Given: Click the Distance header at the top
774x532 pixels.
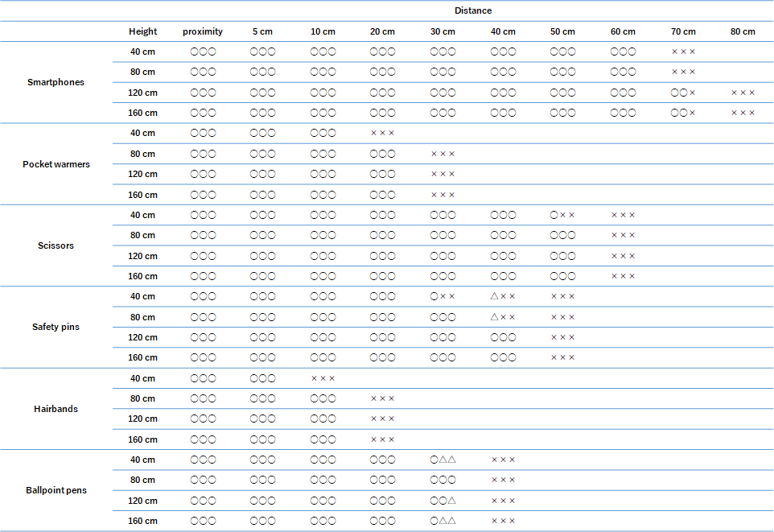Looking at the screenshot, I should 472,10.
